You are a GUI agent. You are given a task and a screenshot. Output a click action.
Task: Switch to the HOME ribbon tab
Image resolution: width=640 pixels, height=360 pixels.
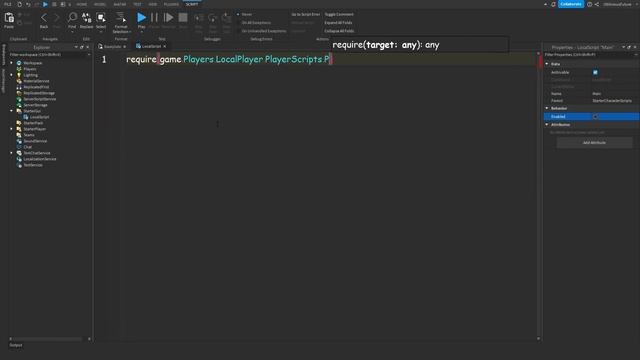(82, 4)
